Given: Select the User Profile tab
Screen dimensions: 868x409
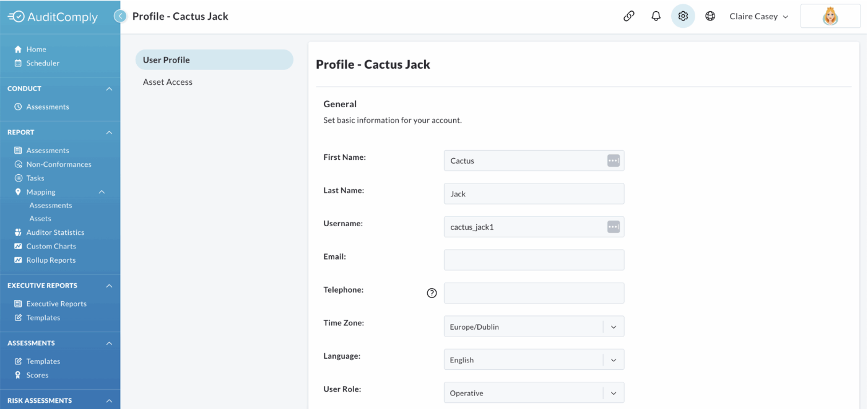Looking at the screenshot, I should coord(214,60).
